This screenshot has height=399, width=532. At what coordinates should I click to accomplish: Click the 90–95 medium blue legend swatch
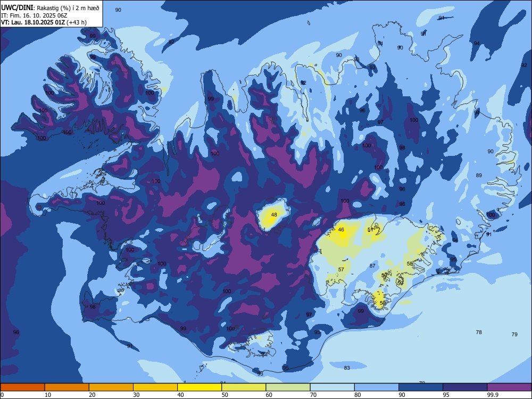click(x=421, y=387)
